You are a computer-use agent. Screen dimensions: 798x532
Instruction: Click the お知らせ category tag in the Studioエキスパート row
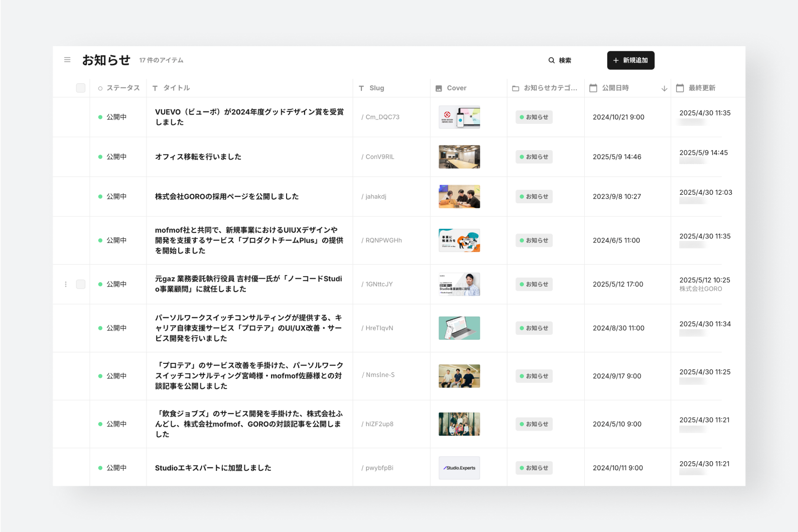[x=534, y=468]
